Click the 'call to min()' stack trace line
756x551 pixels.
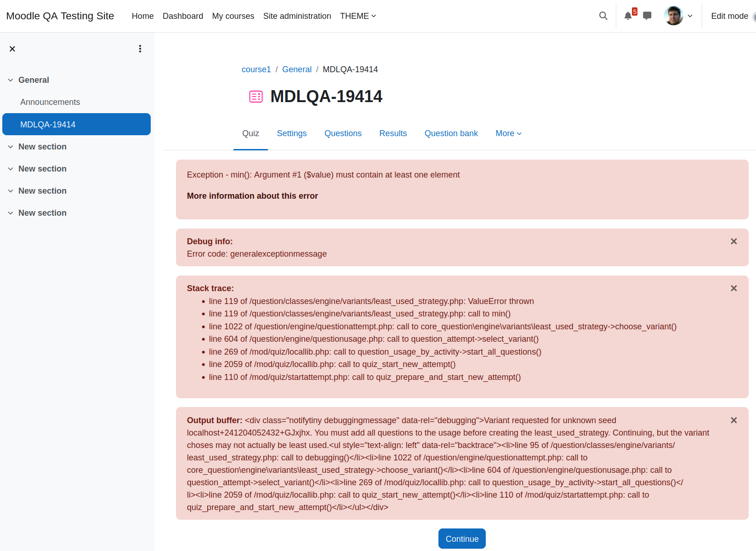360,314
